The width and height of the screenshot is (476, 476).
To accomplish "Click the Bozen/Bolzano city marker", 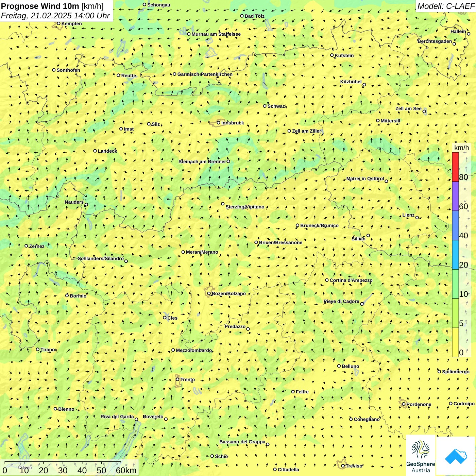I will pyautogui.click(x=209, y=293).
